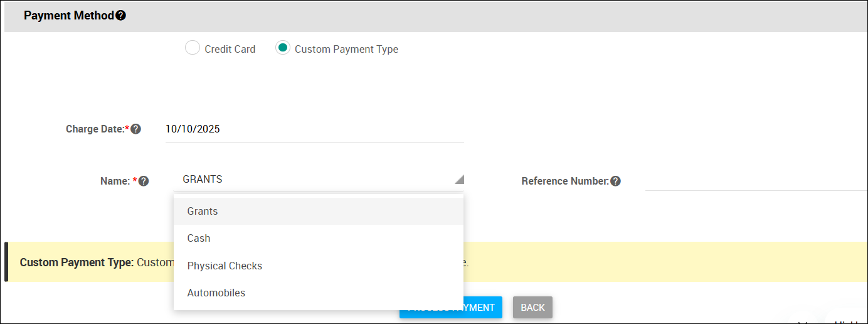Click the Payment Method heading text

[69, 15]
